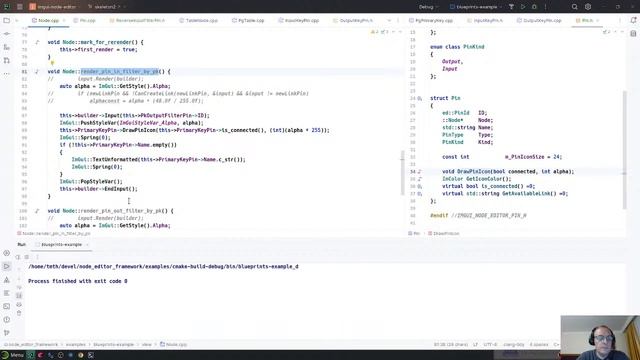Switch to the InputKeyPin.h tab

[x=485, y=20]
